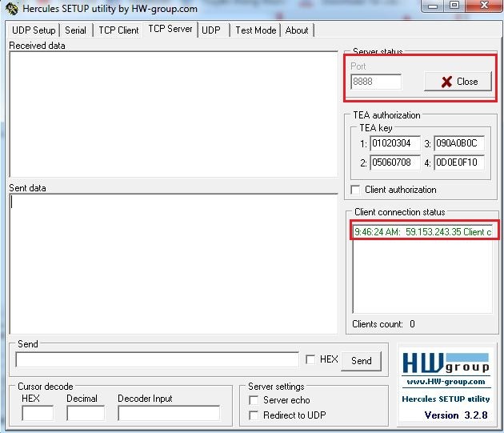This screenshot has width=504, height=433.
Task: Enable the Redirect to UDP checkbox
Action: point(254,415)
